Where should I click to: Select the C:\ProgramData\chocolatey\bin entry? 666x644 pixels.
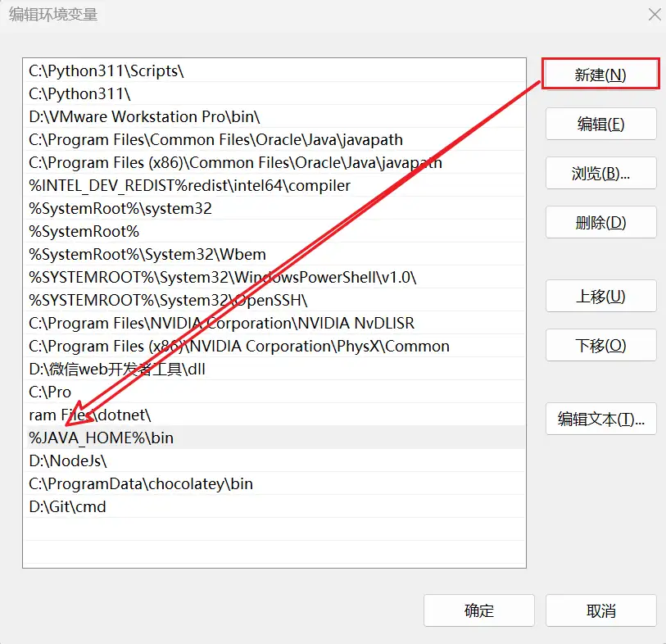tap(141, 483)
